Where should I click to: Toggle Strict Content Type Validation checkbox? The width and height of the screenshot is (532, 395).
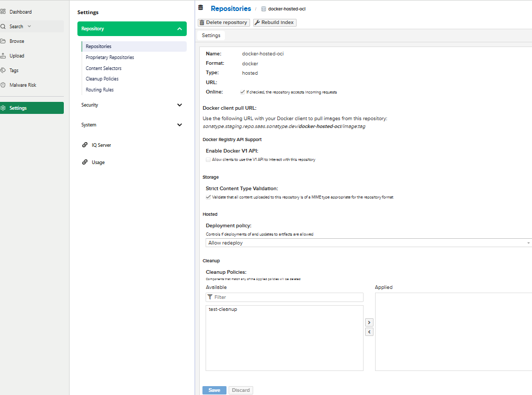(208, 197)
